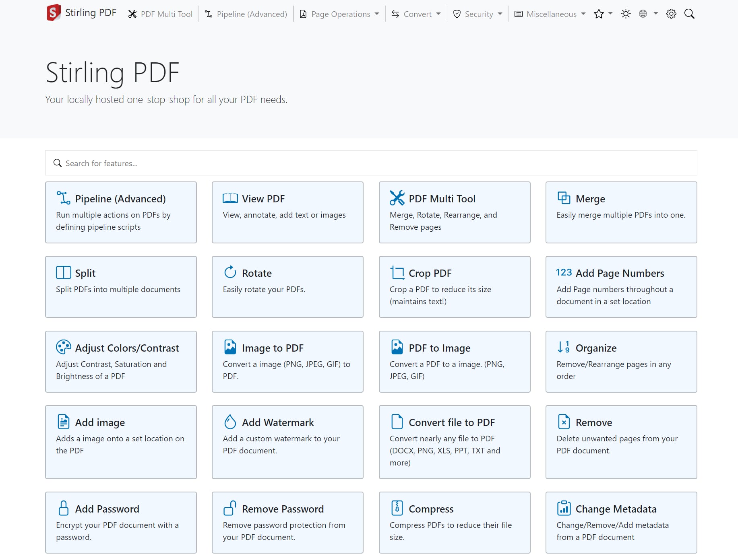The height and width of the screenshot is (560, 738).
Task: Open the language globe dropdown
Action: click(x=648, y=14)
